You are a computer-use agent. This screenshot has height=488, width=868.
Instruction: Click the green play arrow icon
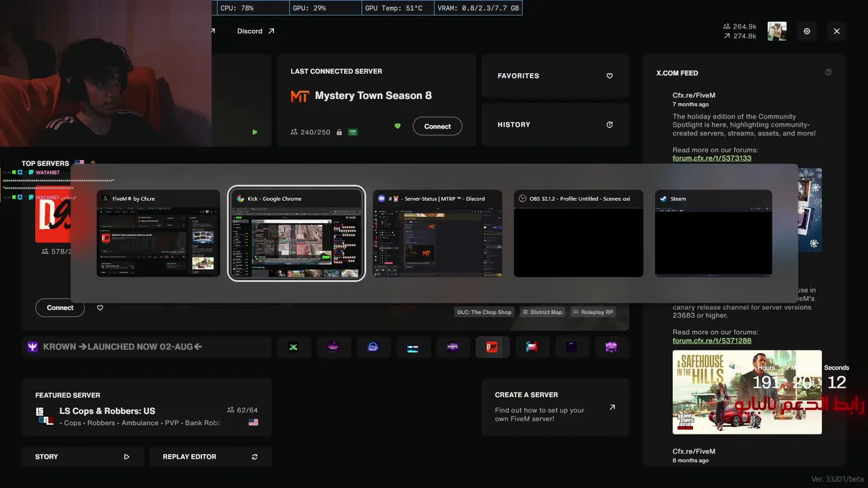tap(255, 132)
